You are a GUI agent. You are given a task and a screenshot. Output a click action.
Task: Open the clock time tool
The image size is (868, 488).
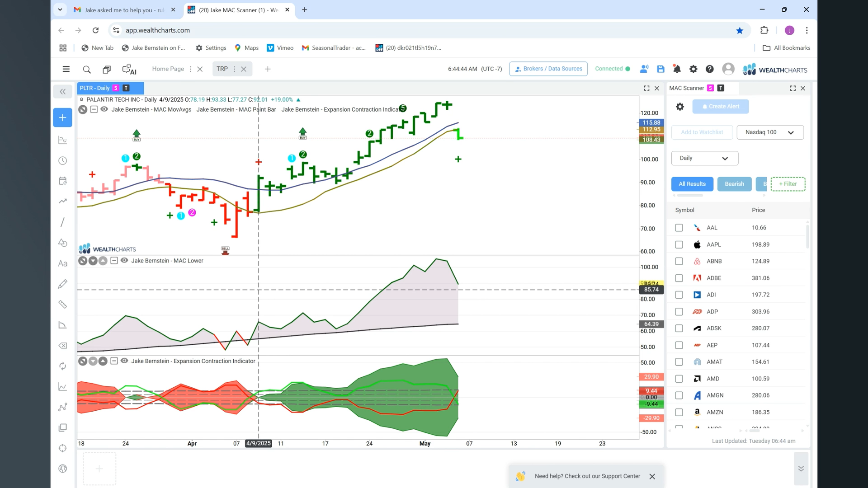pyautogui.click(x=62, y=161)
